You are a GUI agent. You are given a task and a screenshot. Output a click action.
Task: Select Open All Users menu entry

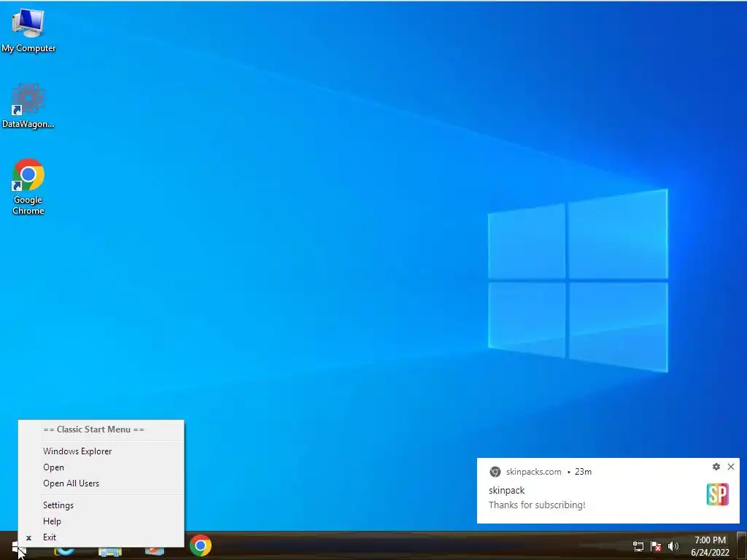point(101,483)
